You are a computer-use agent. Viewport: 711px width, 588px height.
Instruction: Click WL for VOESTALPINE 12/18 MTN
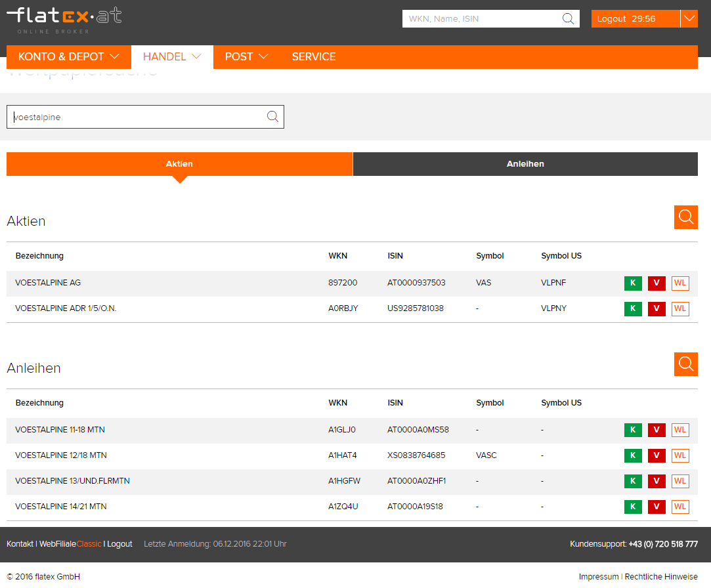click(680, 455)
